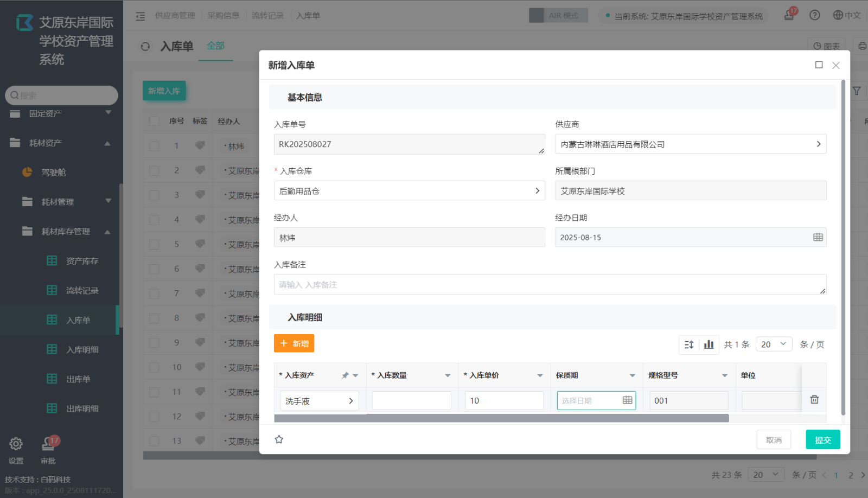
Task: Open the help question mark icon
Action: (815, 15)
